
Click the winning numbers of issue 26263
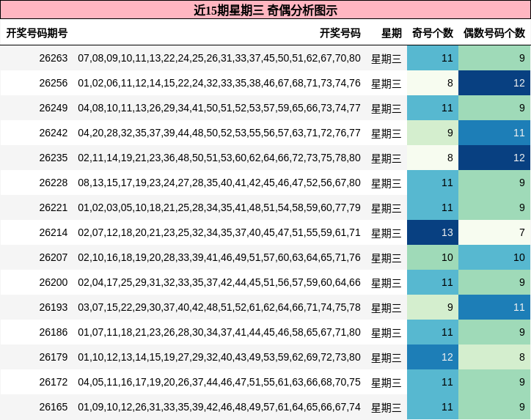pyautogui.click(x=219, y=58)
